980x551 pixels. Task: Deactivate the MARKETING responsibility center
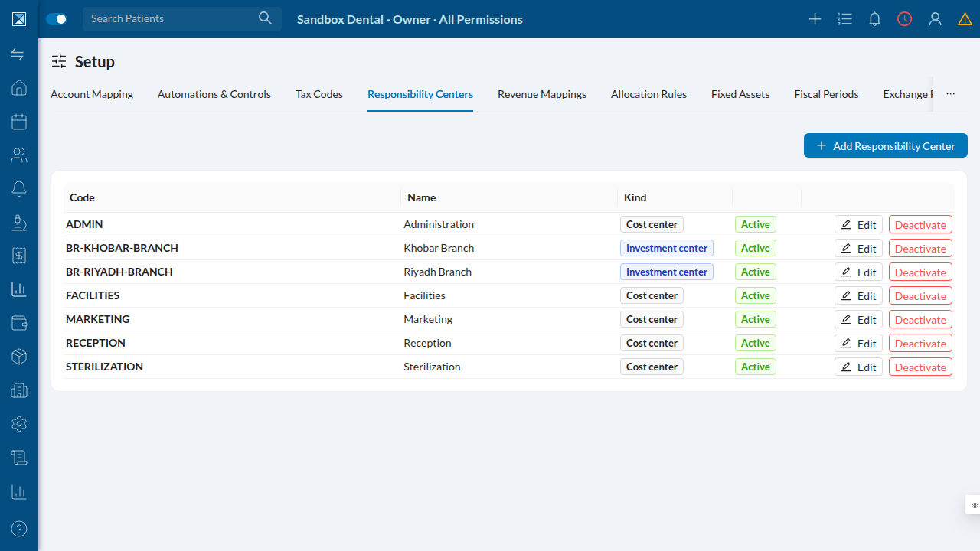pyautogui.click(x=920, y=319)
